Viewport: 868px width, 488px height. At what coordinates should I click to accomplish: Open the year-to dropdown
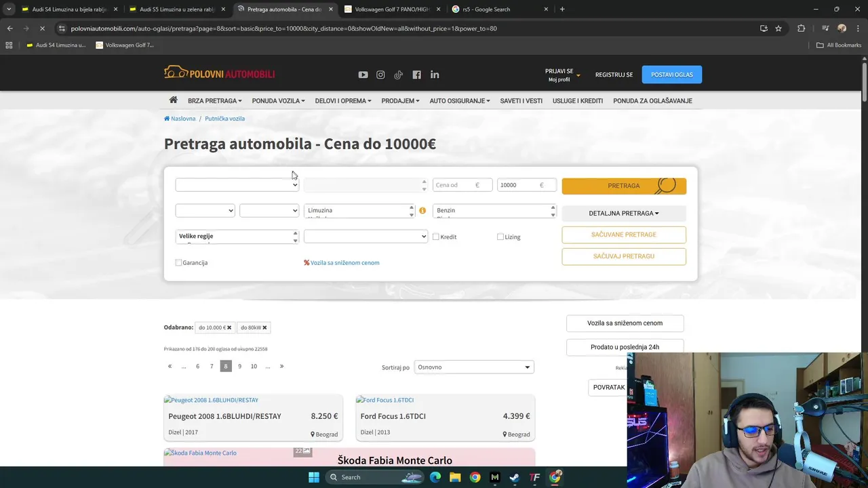(269, 211)
